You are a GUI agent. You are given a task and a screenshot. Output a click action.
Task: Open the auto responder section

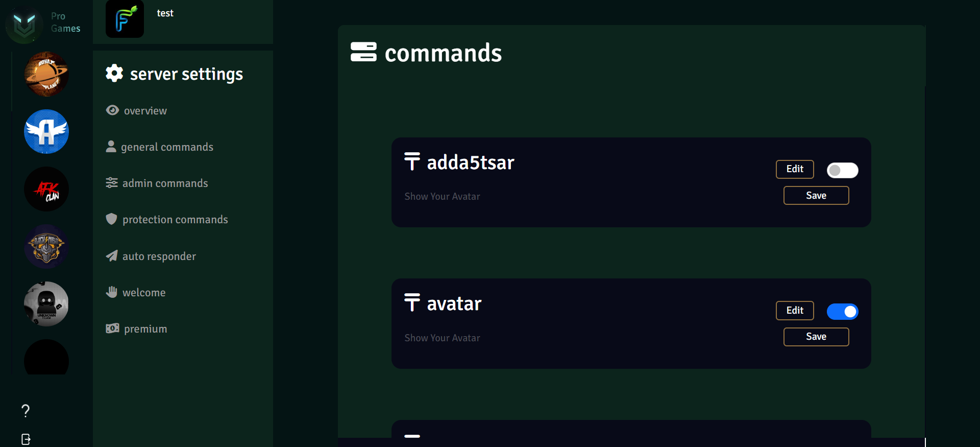[151, 256]
